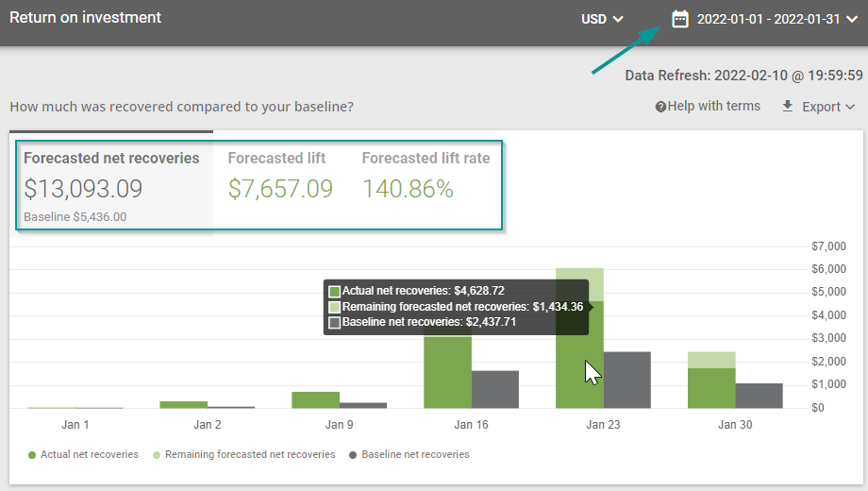Click the 2022-01-01 - 2022-01-31 date text

(x=768, y=19)
